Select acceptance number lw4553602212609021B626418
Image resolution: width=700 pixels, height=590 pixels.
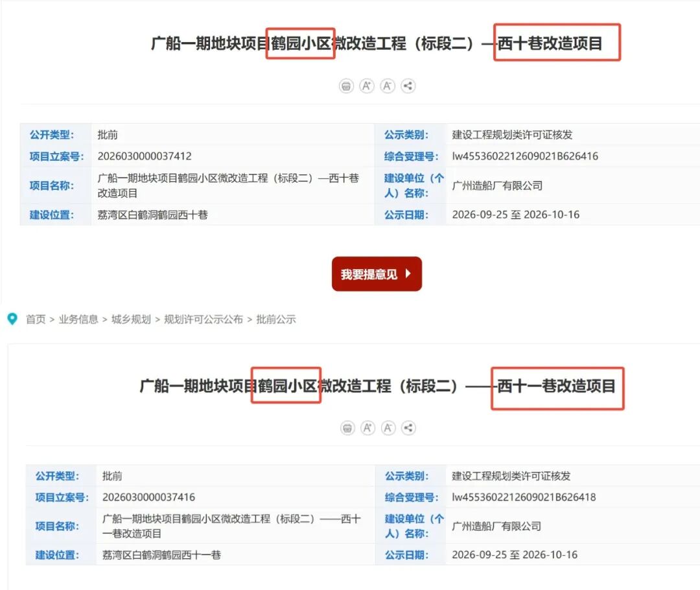pyautogui.click(x=524, y=497)
